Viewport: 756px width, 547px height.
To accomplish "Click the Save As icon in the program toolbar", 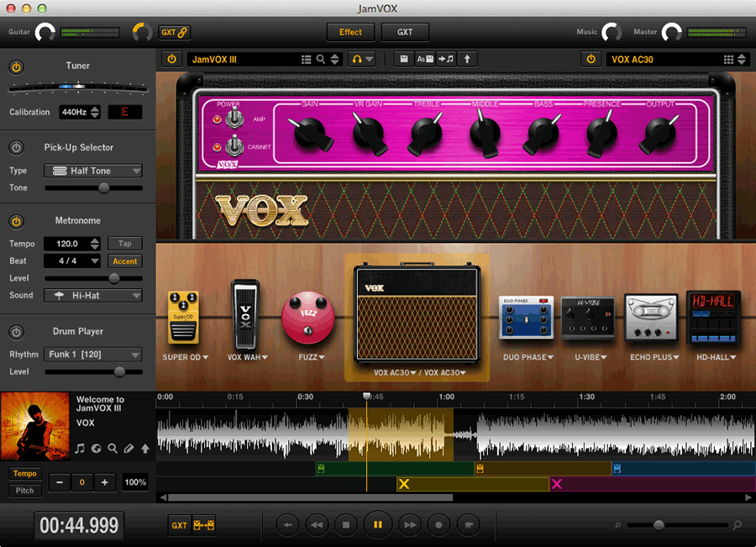I will pyautogui.click(x=424, y=59).
